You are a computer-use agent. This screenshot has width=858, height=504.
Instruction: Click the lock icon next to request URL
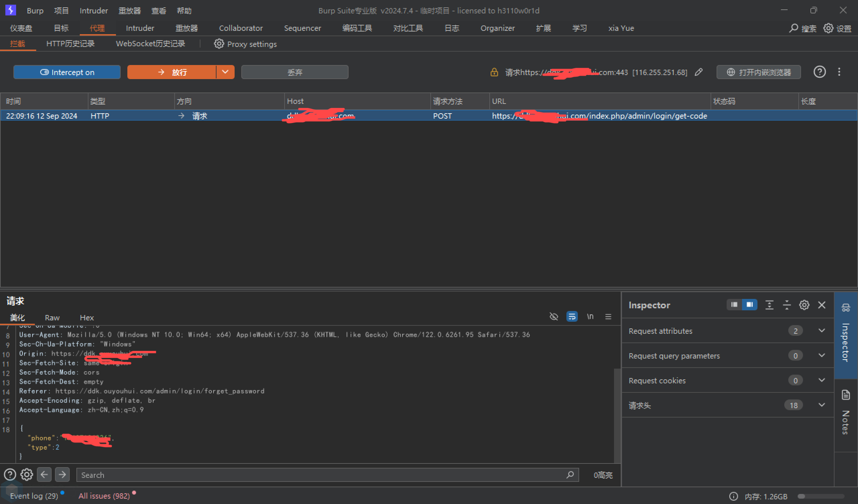pos(494,72)
